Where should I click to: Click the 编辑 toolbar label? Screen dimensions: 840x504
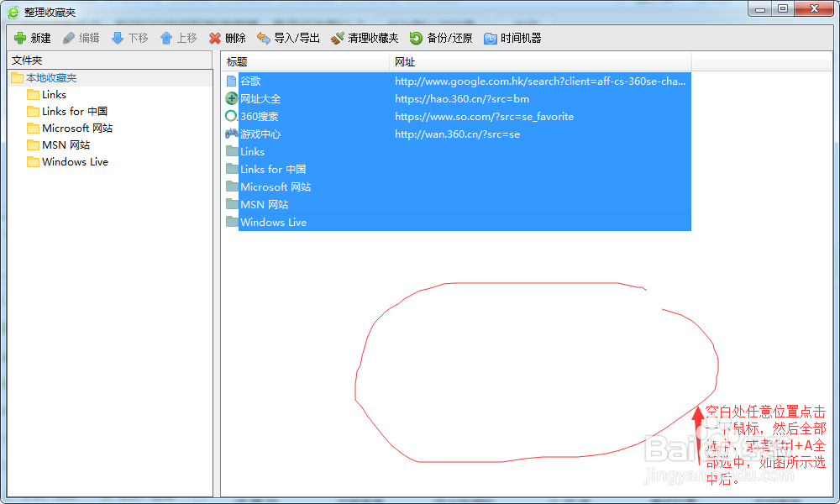90,38
